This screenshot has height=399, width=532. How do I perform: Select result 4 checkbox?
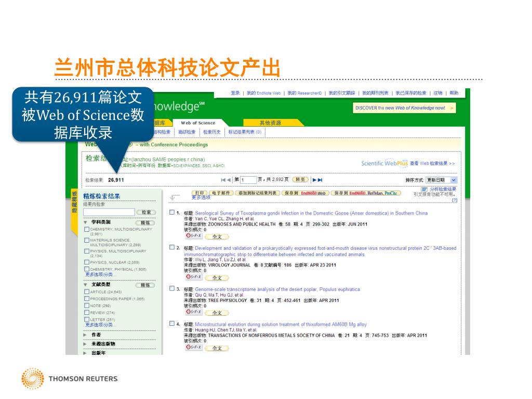pyautogui.click(x=171, y=324)
